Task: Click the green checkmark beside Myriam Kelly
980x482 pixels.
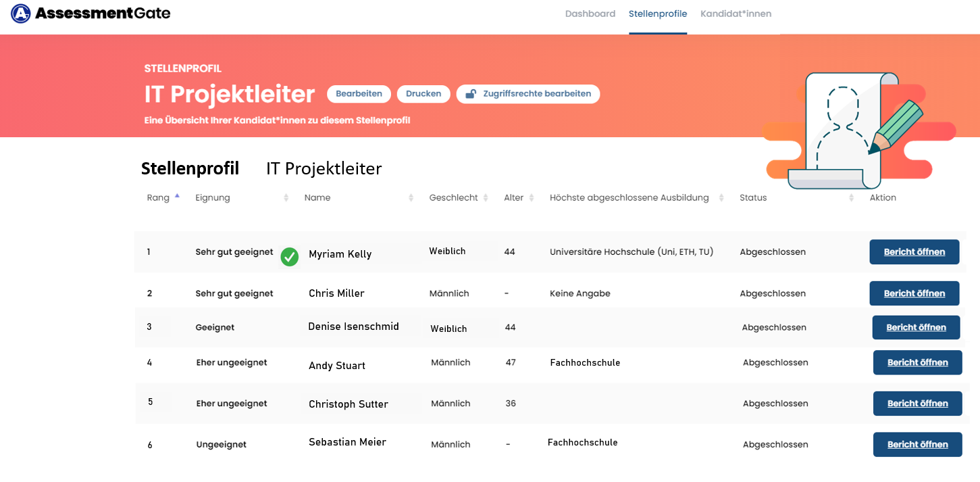Action: click(290, 256)
